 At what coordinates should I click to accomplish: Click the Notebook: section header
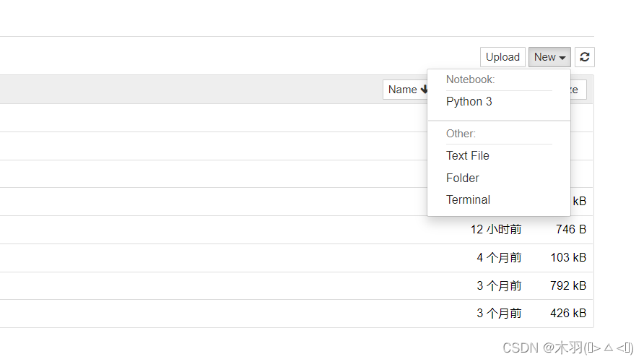[x=470, y=79]
